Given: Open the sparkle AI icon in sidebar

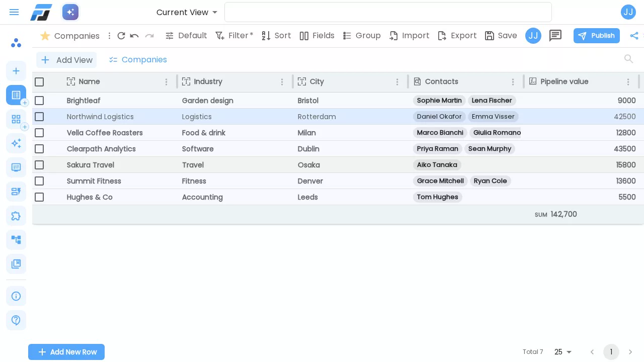Looking at the screenshot, I should click(16, 143).
